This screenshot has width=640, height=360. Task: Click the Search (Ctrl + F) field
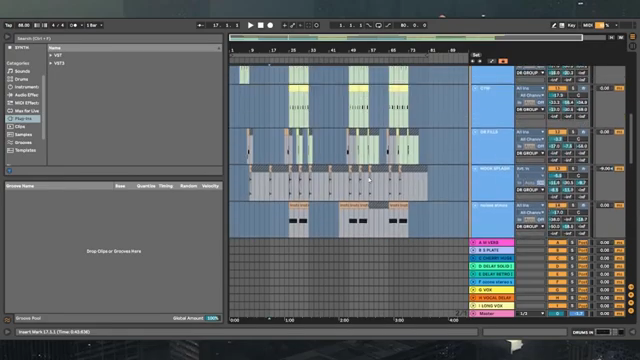click(x=118, y=38)
